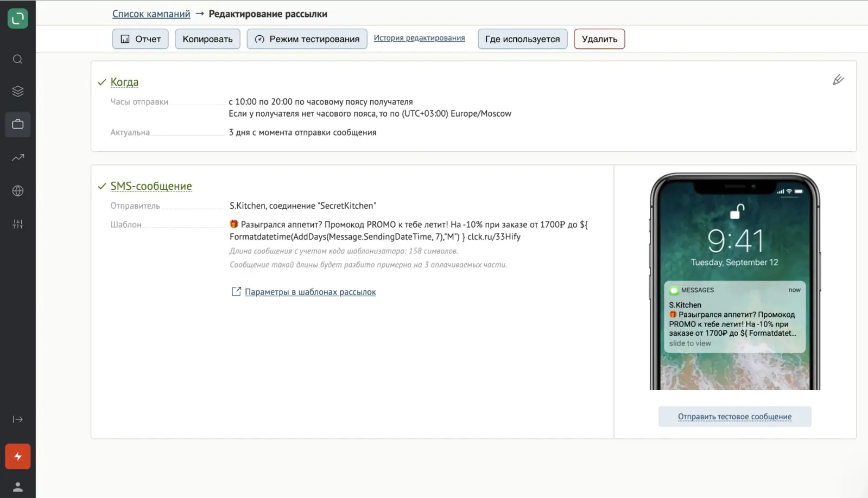The height and width of the screenshot is (498, 868).
Task: Click the 'Актуальна' label
Action: pos(130,132)
